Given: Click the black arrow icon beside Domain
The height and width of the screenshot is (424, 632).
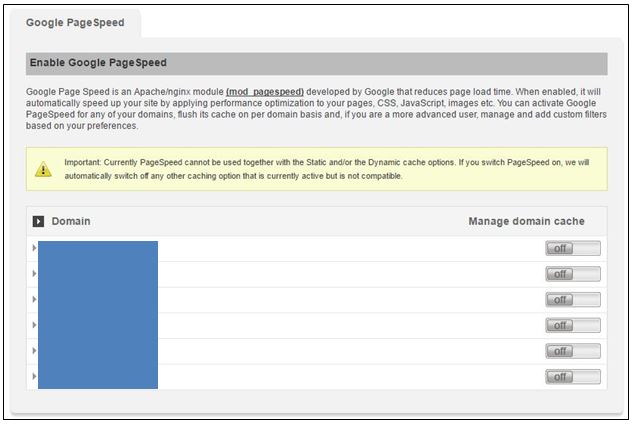Looking at the screenshot, I should point(38,221).
